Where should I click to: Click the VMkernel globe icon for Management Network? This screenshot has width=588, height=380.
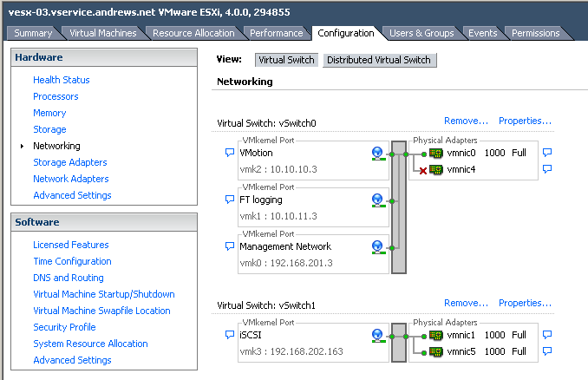pyautogui.click(x=378, y=247)
